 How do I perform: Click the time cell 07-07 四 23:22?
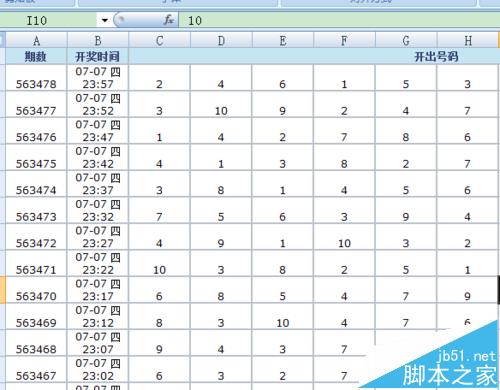[x=98, y=263]
